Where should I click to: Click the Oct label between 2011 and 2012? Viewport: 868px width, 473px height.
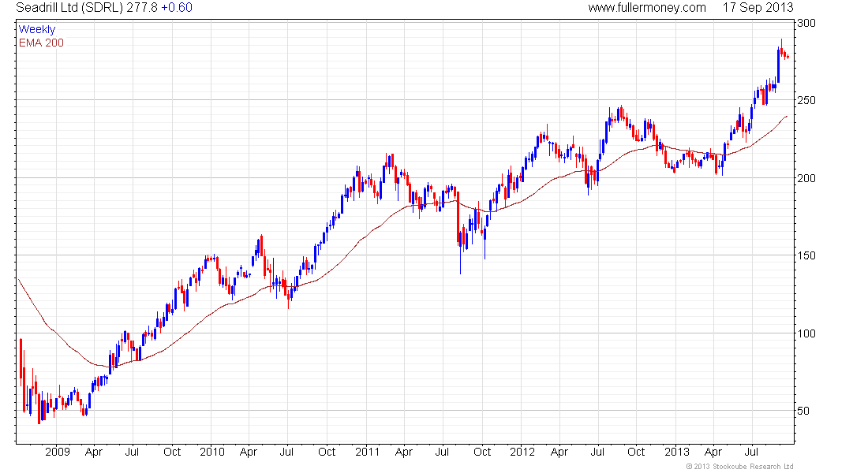(481, 452)
